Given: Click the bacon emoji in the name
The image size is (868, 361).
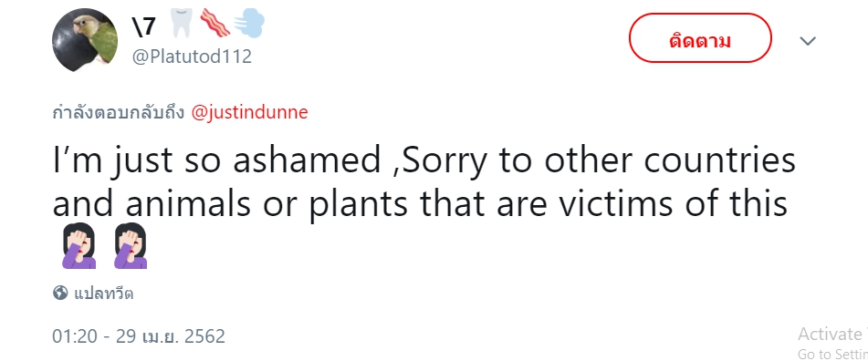Looking at the screenshot, I should (214, 23).
